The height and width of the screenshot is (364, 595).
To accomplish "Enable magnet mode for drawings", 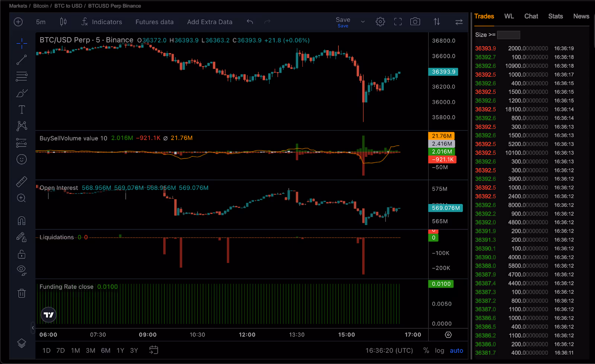I will (x=22, y=220).
